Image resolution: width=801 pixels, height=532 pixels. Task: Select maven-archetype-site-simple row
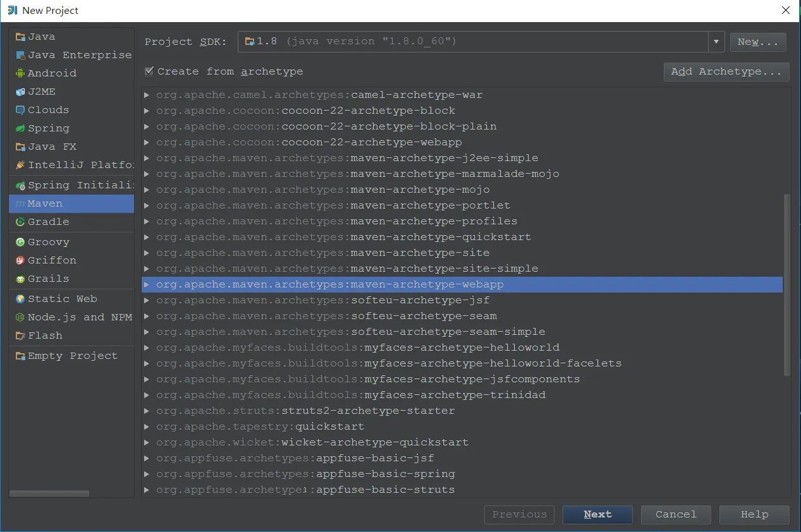coord(462,269)
